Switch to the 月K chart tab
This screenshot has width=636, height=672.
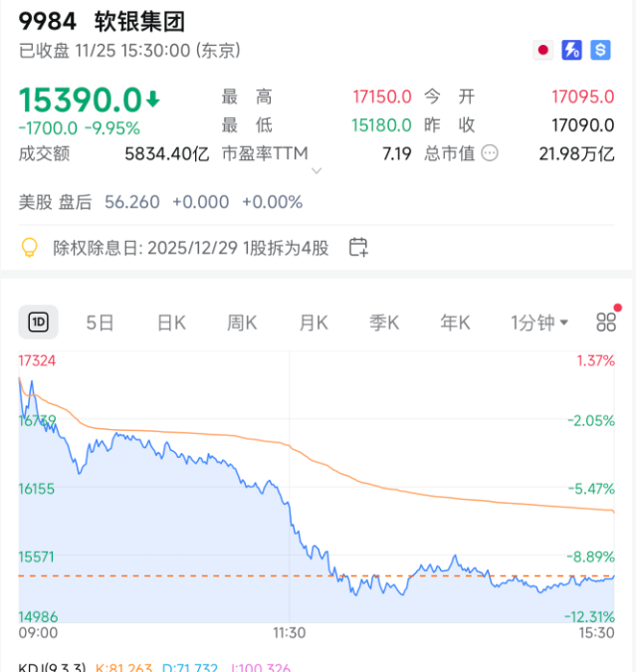pyautogui.click(x=314, y=323)
